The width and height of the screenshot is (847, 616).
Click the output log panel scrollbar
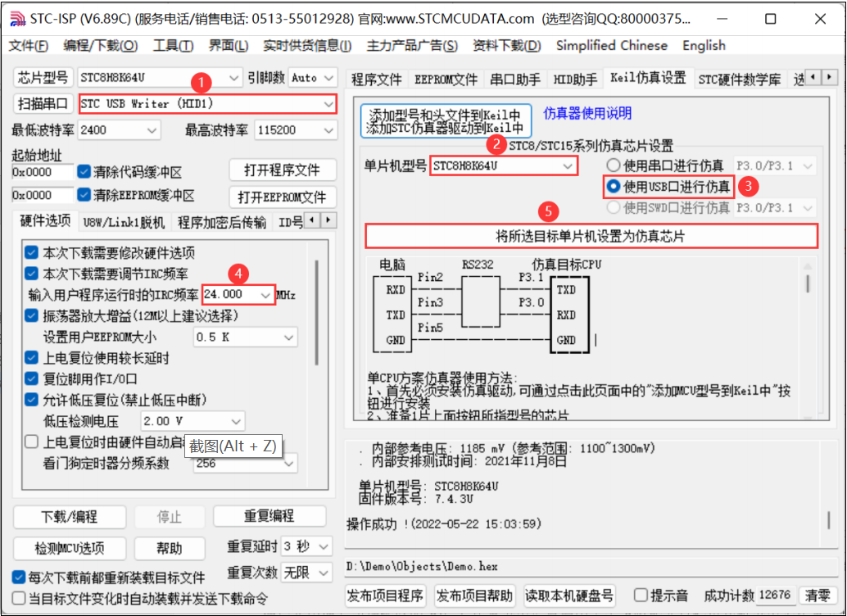[x=829, y=520]
